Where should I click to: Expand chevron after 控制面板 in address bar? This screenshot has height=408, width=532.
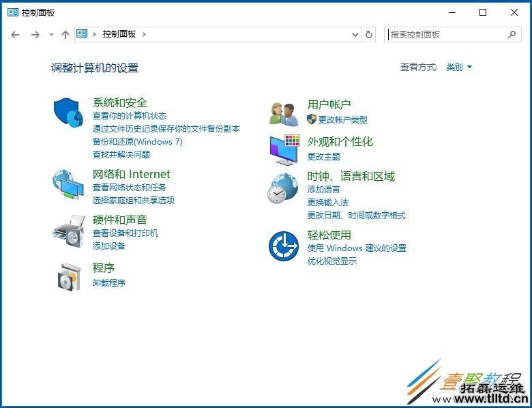pos(144,34)
